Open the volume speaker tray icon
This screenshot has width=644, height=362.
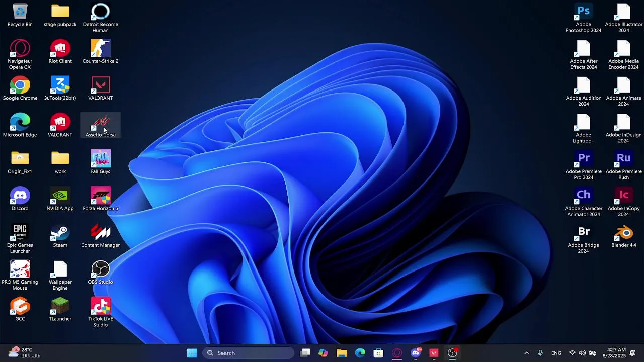[x=582, y=353]
